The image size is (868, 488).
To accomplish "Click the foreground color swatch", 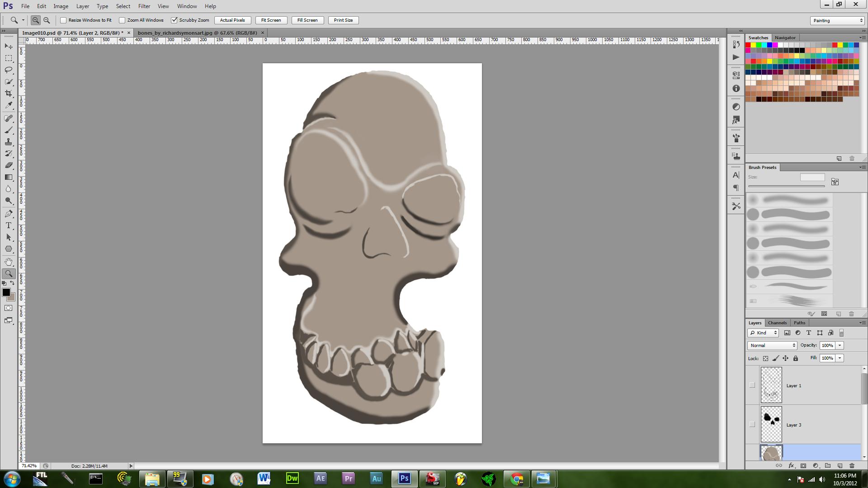I will [x=6, y=292].
